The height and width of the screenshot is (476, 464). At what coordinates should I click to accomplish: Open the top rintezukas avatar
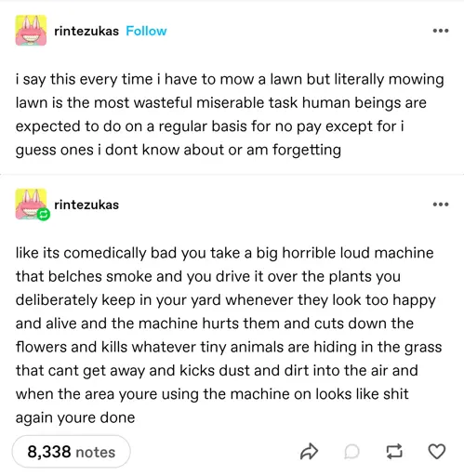point(31,30)
